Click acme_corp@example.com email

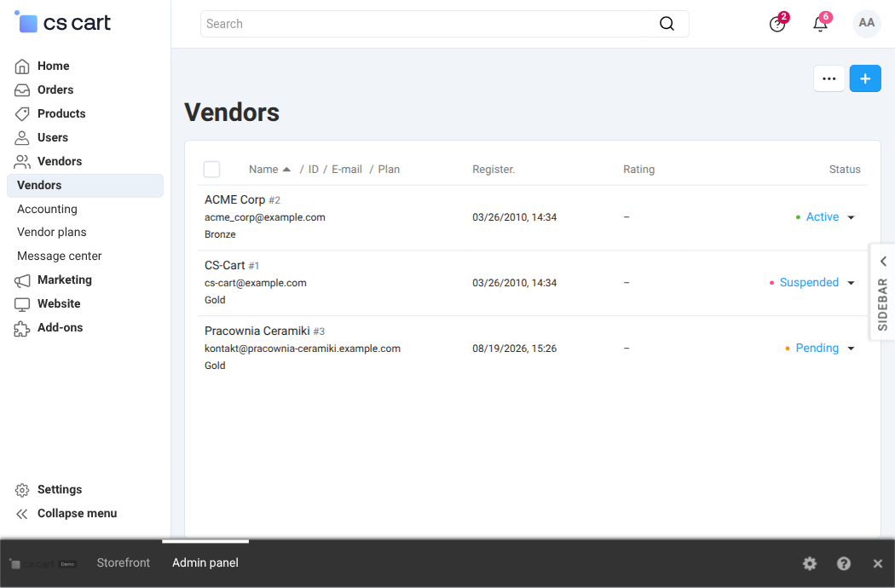(x=265, y=217)
